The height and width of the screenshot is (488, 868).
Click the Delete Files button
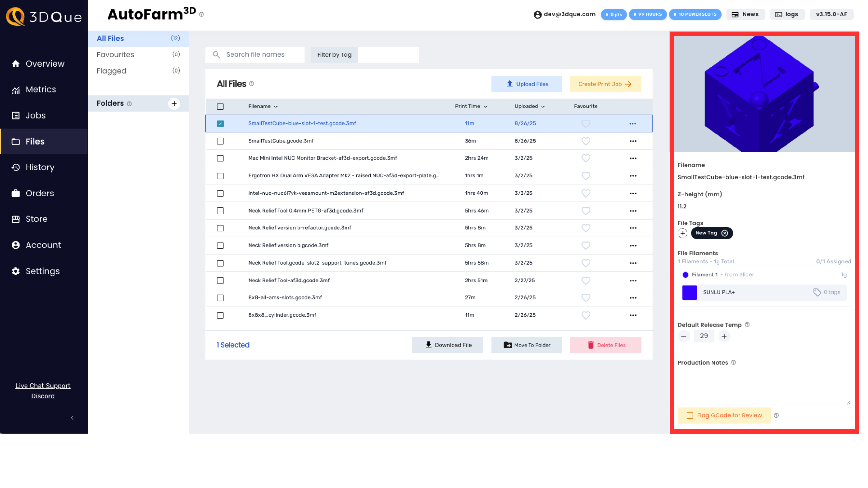(605, 345)
